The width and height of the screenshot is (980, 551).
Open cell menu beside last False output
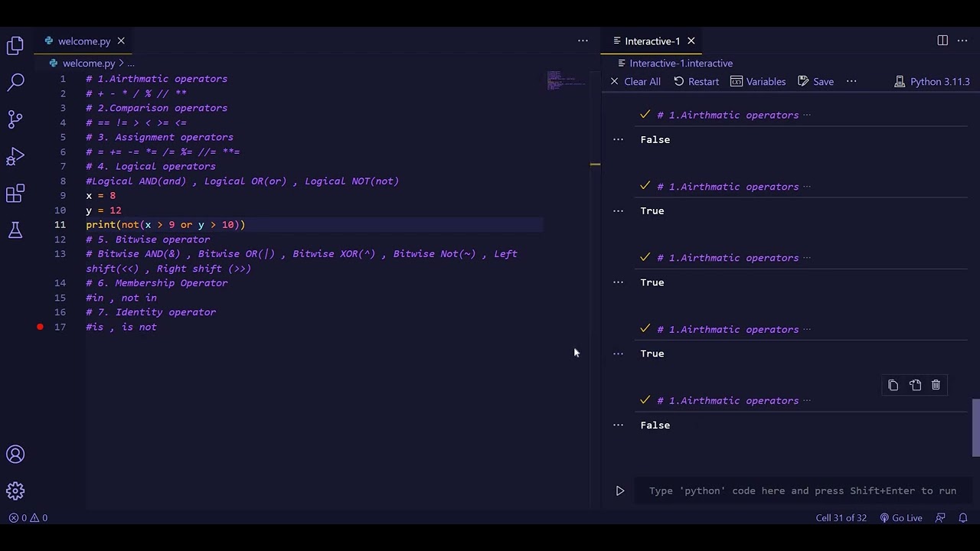(618, 425)
